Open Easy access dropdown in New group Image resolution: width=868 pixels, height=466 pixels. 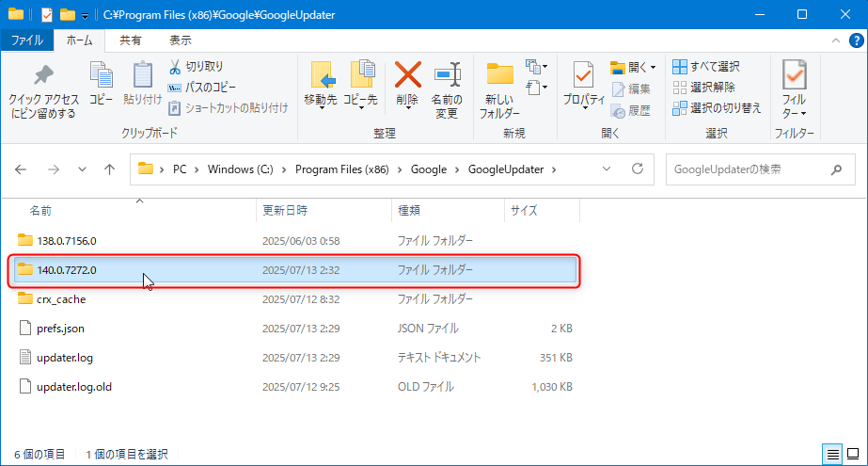click(x=536, y=88)
